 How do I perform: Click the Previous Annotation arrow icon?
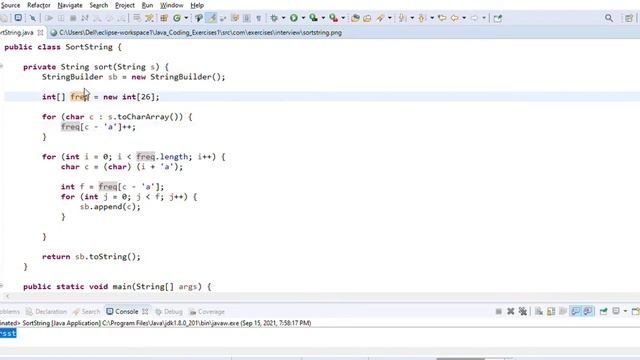click(x=422, y=18)
